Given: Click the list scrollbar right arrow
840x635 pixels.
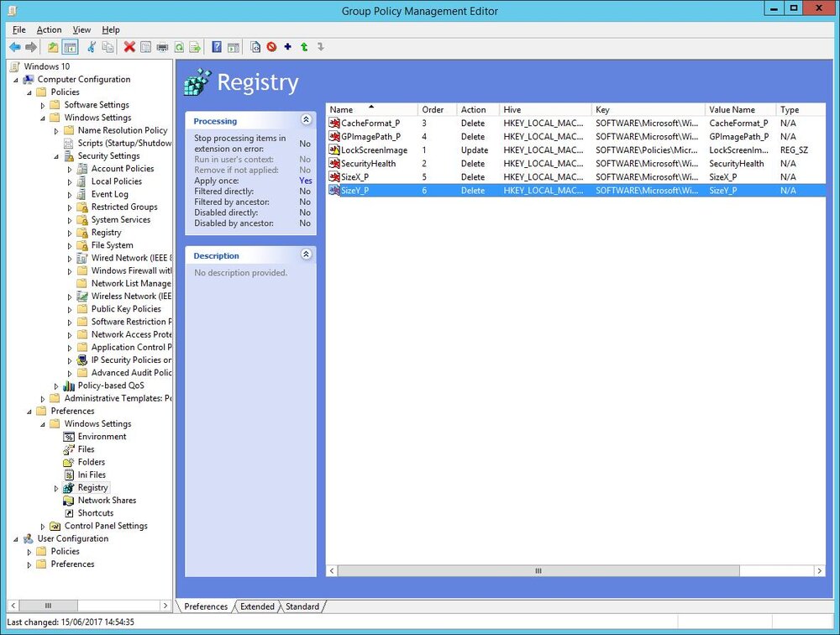Looking at the screenshot, I should coord(819,571).
